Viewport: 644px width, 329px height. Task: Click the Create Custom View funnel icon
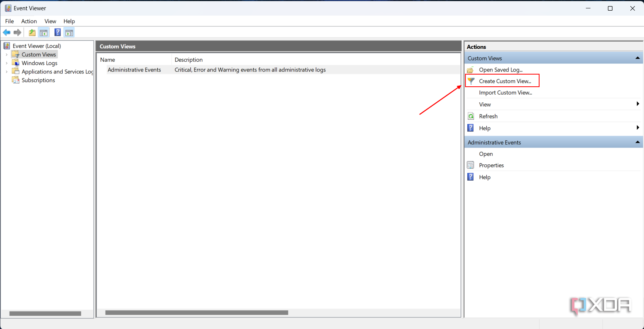[471, 81]
